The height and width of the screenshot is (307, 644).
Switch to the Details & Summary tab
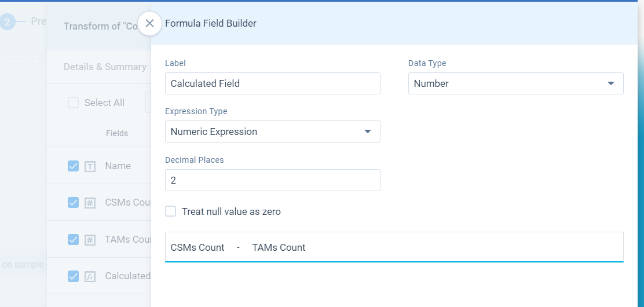point(105,67)
